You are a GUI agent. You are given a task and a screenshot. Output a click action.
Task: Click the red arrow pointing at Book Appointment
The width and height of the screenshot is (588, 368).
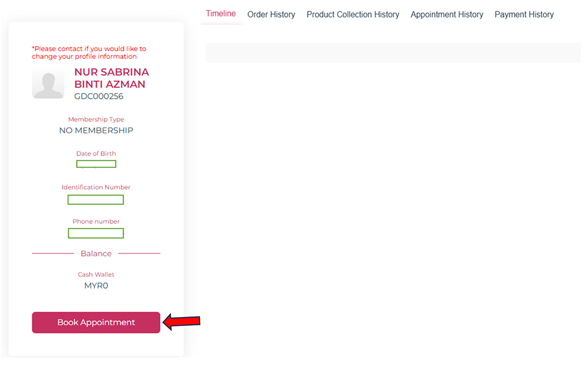point(182,322)
